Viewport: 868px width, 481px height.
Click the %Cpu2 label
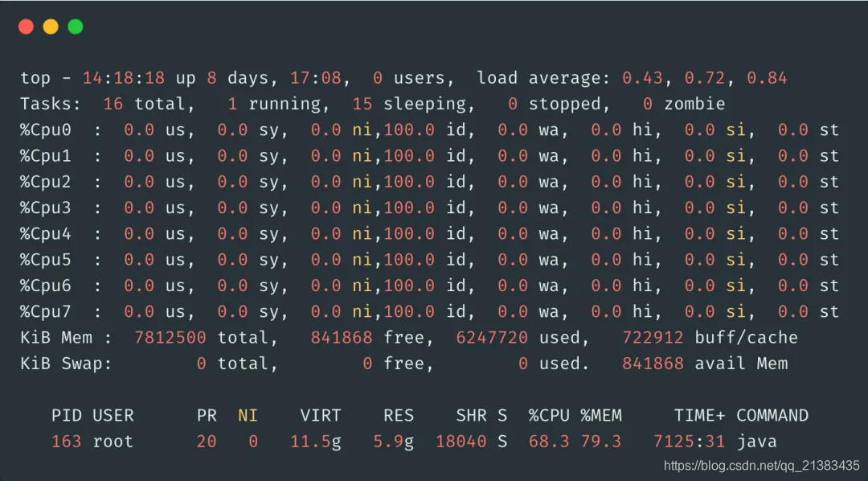pos(46,182)
